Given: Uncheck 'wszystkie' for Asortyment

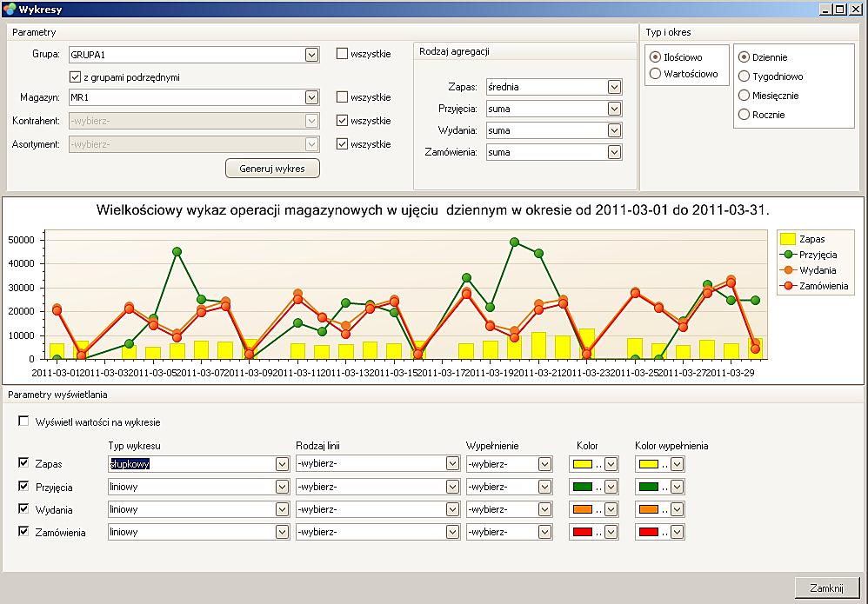Looking at the screenshot, I should pyautogui.click(x=342, y=143).
